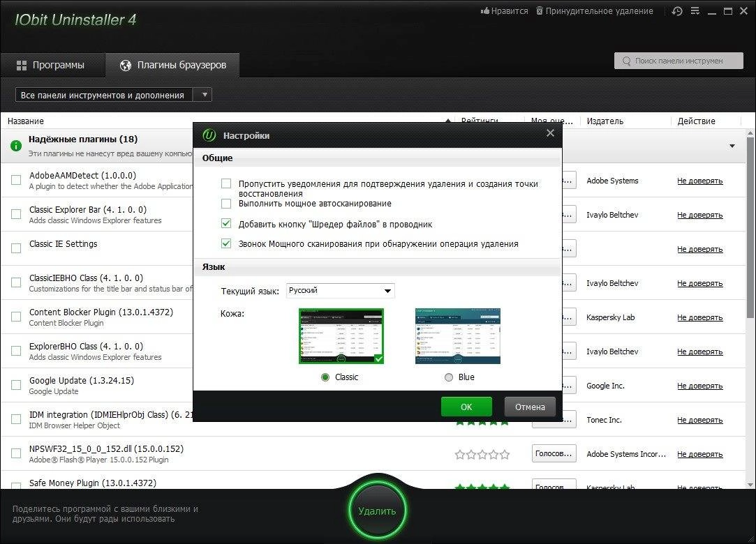This screenshot has height=544, width=756.
Task: Enable Выполнить мощное автосканирование checkbox
Action: 225,204
